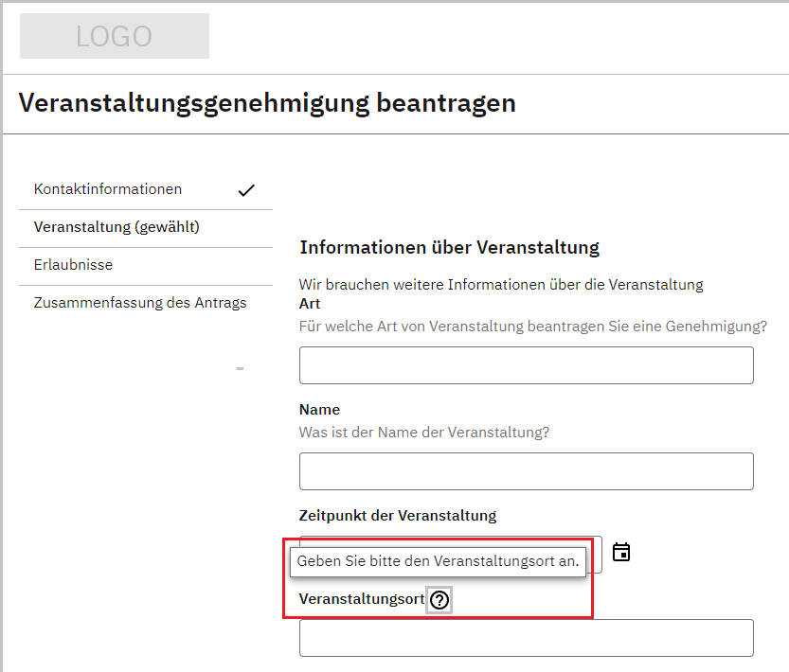Click the Name field label
The image size is (789, 672).
tap(319, 410)
